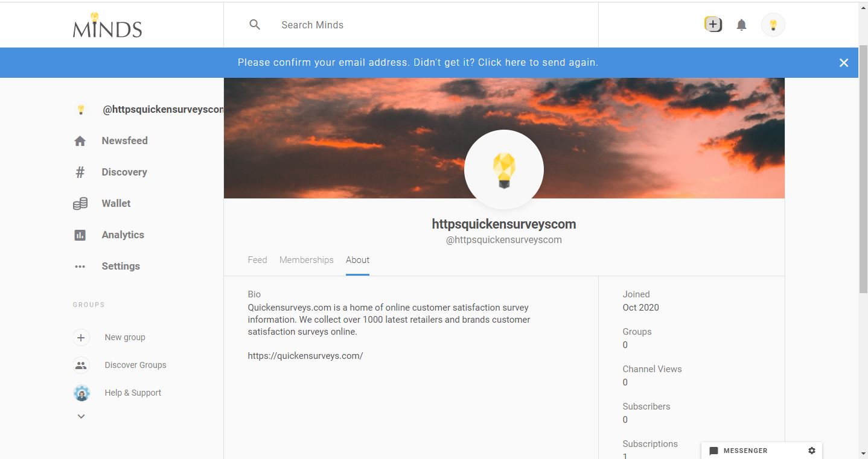Click the email confirmation resend message

tap(418, 62)
